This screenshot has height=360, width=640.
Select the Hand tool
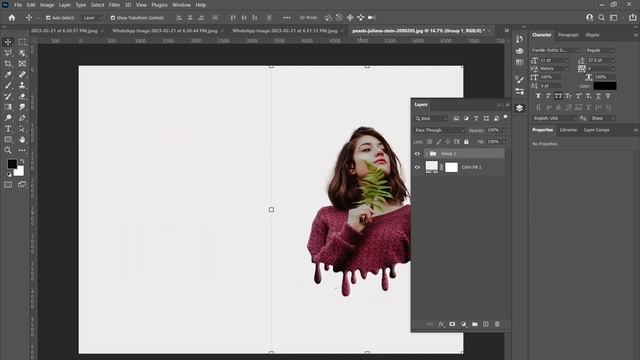pos(22,140)
